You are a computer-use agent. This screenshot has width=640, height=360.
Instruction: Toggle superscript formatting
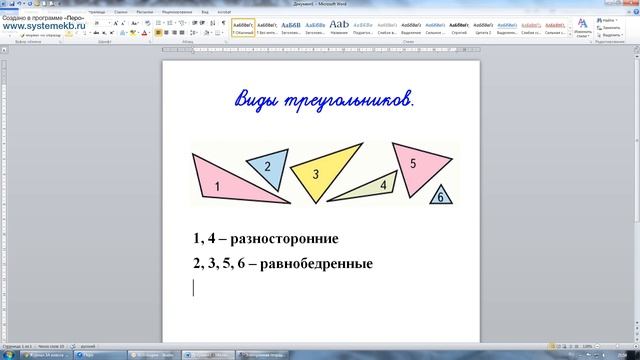pyautogui.click(x=112, y=33)
